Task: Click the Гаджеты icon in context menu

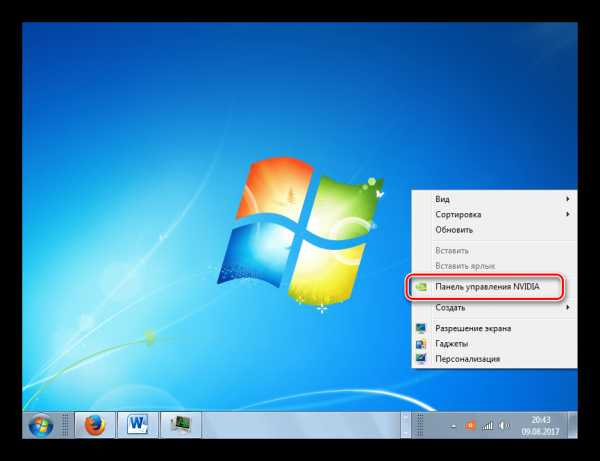Action: [421, 344]
